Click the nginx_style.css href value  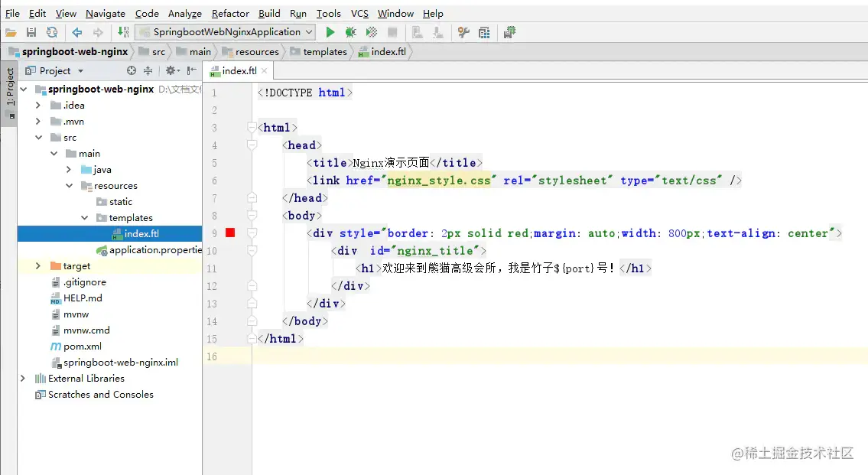438,181
